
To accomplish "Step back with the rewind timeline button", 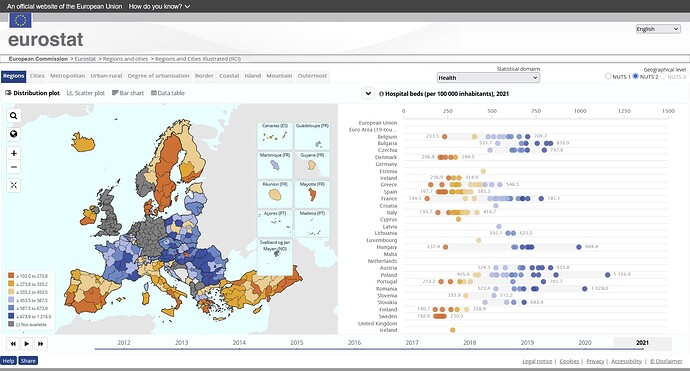I will 13,344.
